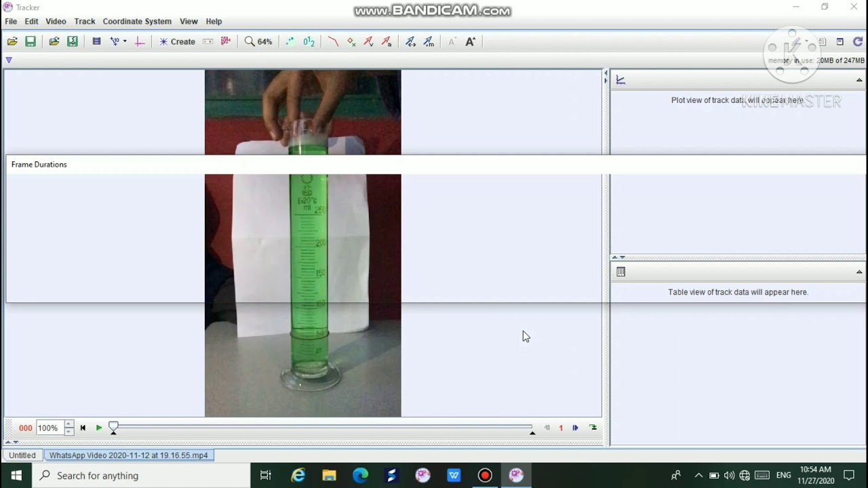Open a file with the Open icon
The image size is (868, 488).
(12, 41)
